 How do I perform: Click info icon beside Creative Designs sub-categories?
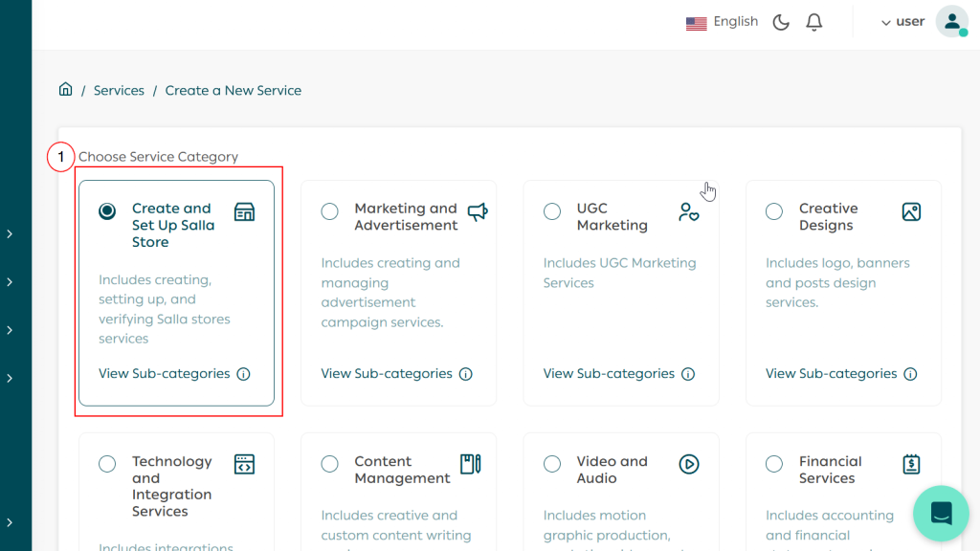[910, 374]
